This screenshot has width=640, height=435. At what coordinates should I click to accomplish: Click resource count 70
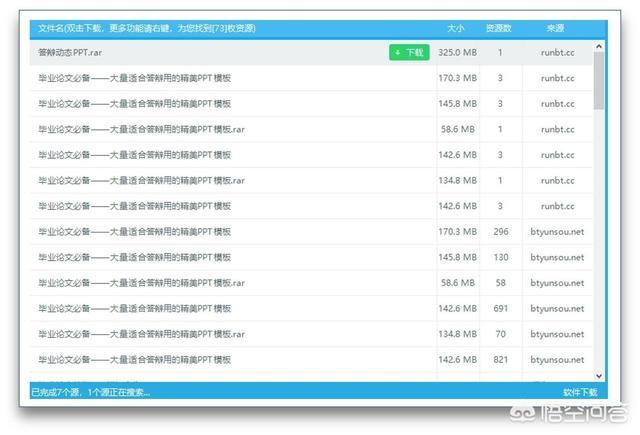coord(501,334)
